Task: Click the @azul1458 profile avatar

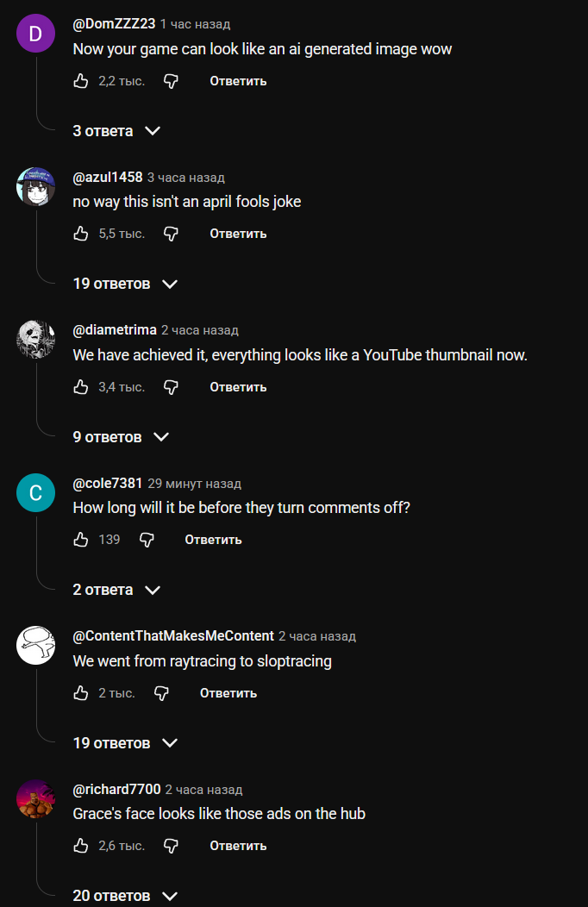Action: [36, 186]
